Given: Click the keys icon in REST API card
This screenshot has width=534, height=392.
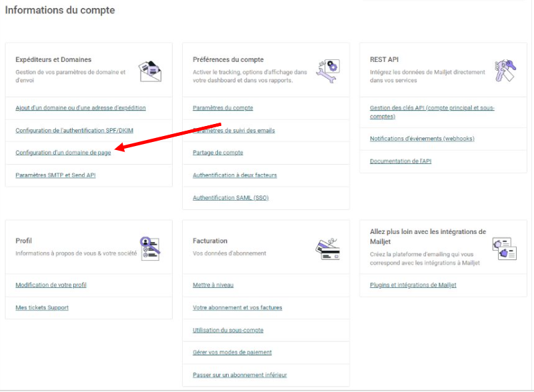Looking at the screenshot, I should pos(505,71).
